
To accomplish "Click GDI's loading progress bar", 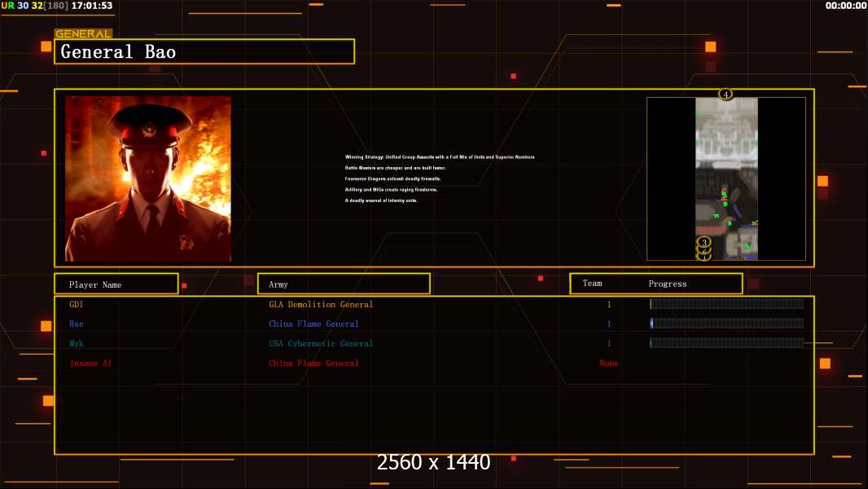I will tap(727, 303).
